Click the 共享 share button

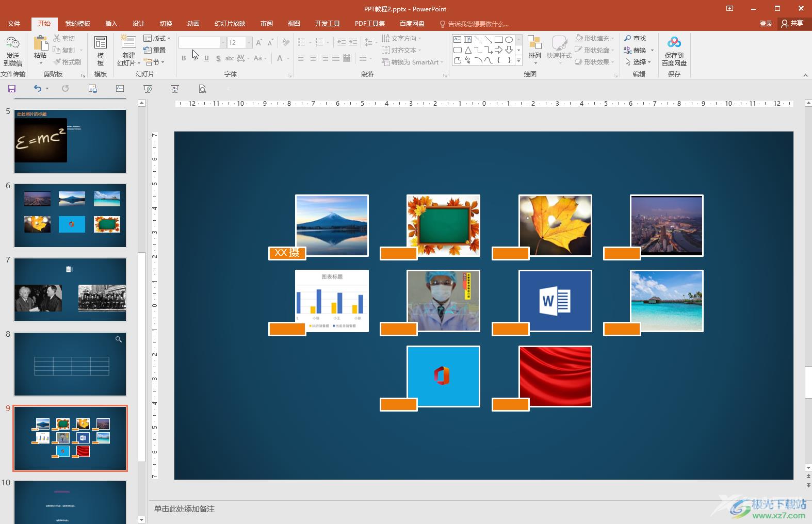tap(792, 23)
